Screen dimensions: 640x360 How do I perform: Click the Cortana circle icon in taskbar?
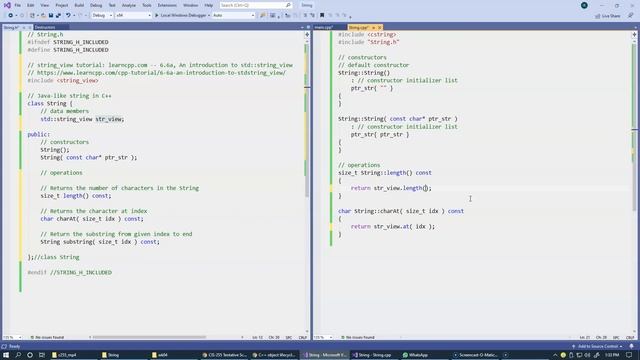click(30, 355)
